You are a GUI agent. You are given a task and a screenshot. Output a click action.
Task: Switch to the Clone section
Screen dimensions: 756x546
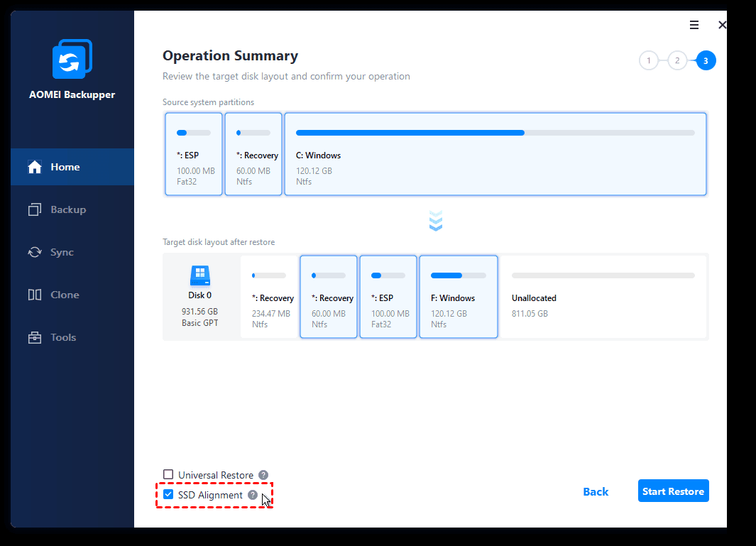point(65,295)
